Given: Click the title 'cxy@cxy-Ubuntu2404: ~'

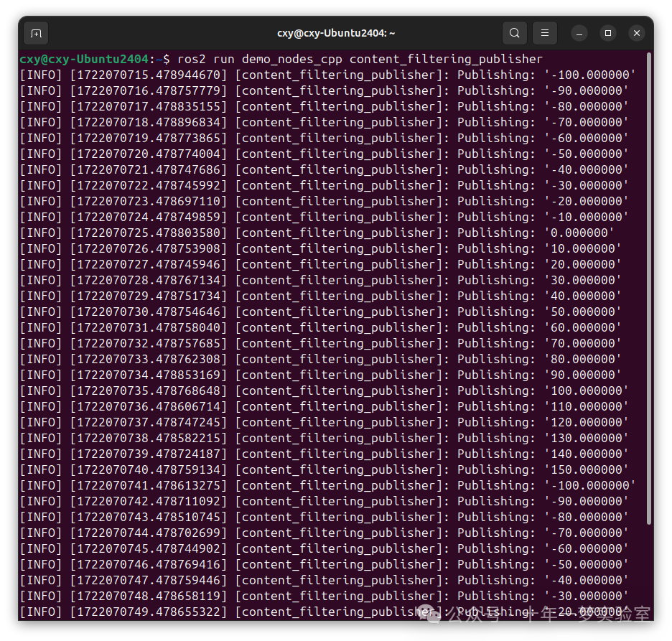Looking at the screenshot, I should pos(336,33).
